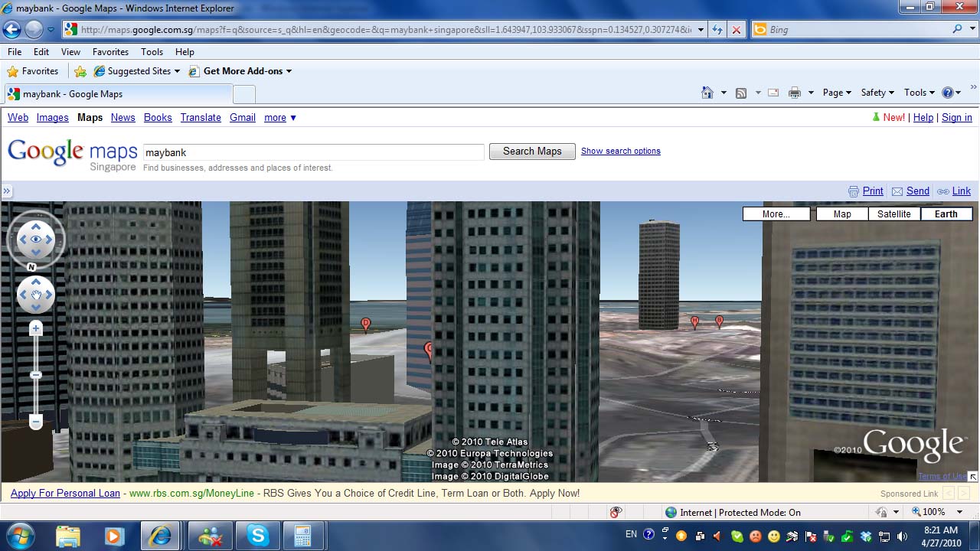The height and width of the screenshot is (551, 980).
Task: Open the Tools menu in menu bar
Action: (x=152, y=51)
